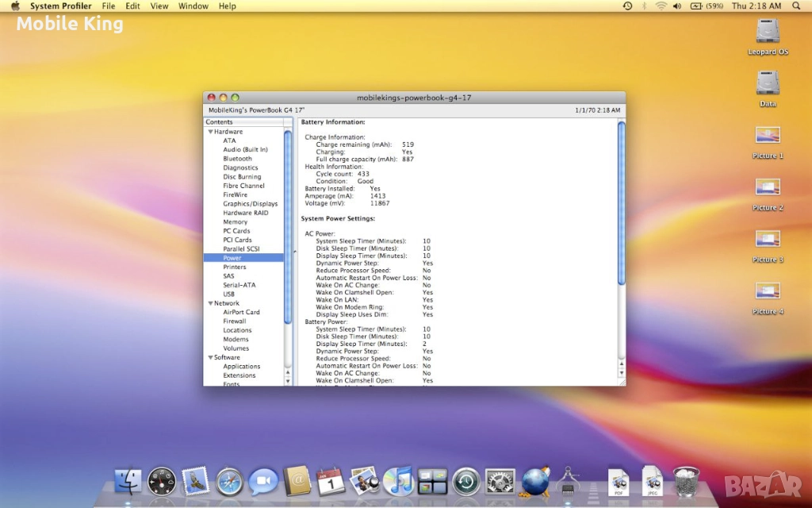Click the volume icon in menu bar
Screen dimensions: 812x508
tap(677, 6)
